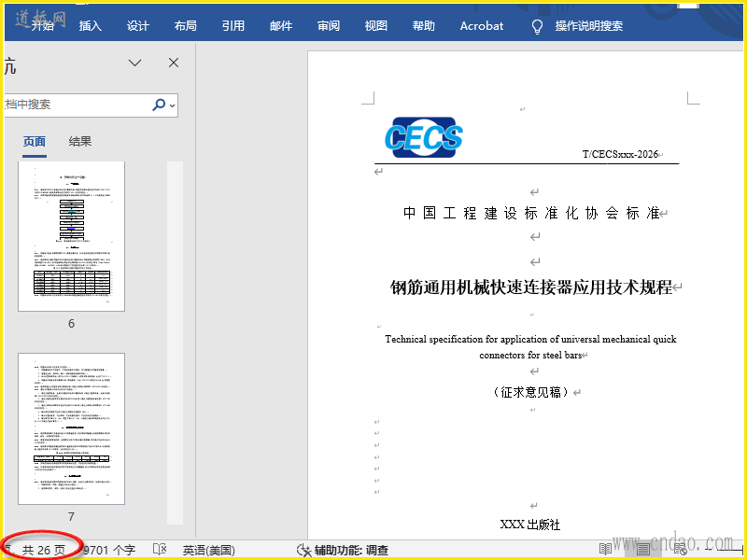Click the T/CECSxxx-2026 standard number text
The width and height of the screenshot is (747, 560).
(620, 154)
